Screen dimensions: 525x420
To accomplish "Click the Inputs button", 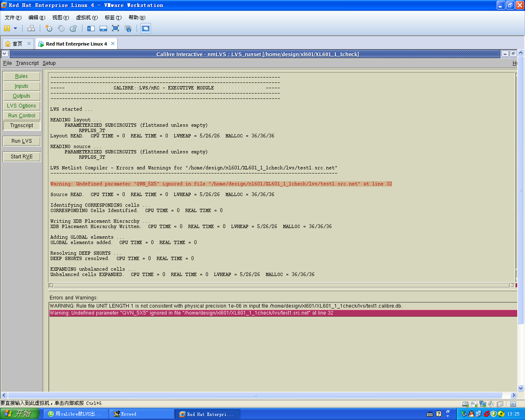I will [x=22, y=86].
